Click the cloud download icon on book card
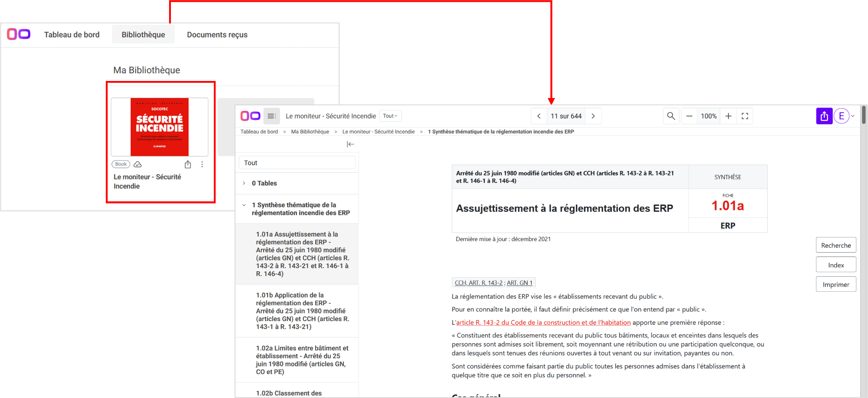Screen dimensions: 868x398 click(x=138, y=164)
